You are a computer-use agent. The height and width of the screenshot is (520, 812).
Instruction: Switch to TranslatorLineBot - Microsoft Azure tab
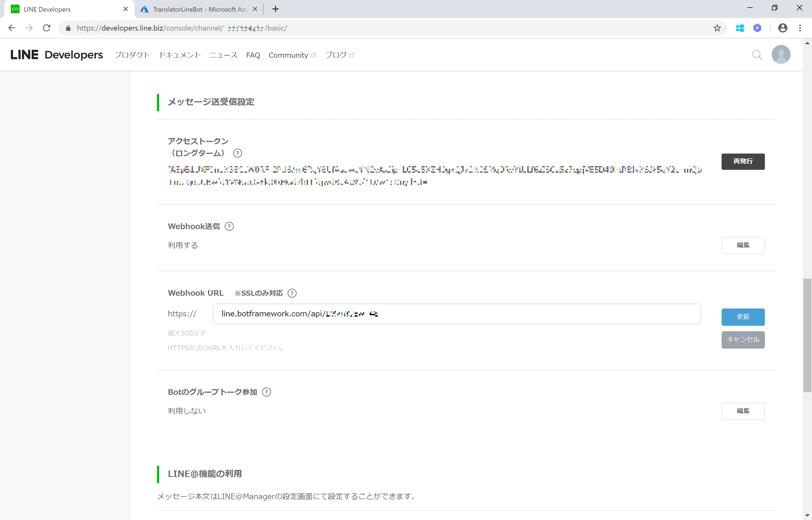pos(199,9)
